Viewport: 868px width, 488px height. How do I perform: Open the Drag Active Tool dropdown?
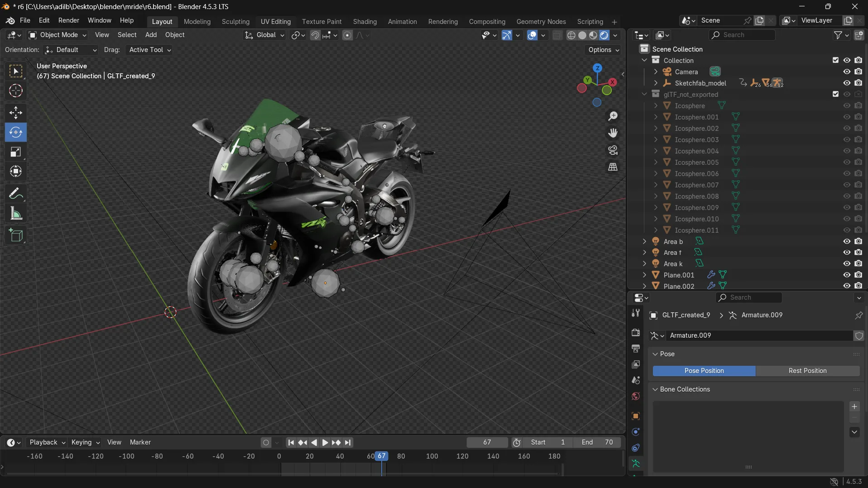click(x=149, y=50)
